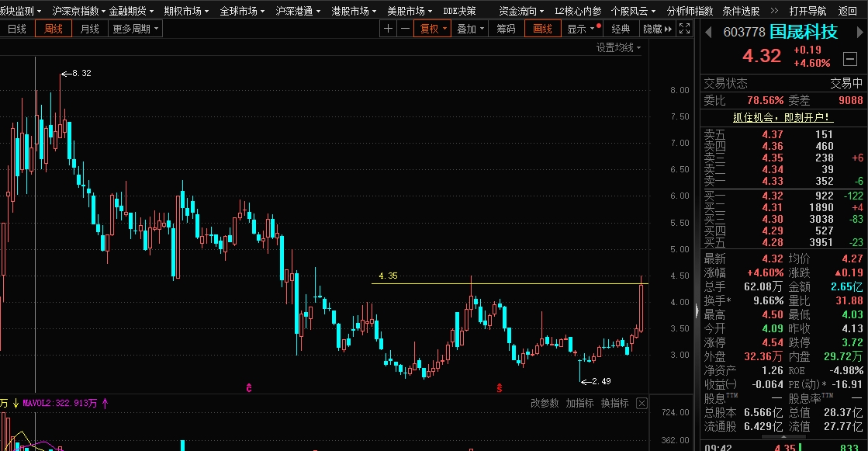Expand 港股市场 menu
Viewport: 868px width, 451px height.
(x=353, y=11)
